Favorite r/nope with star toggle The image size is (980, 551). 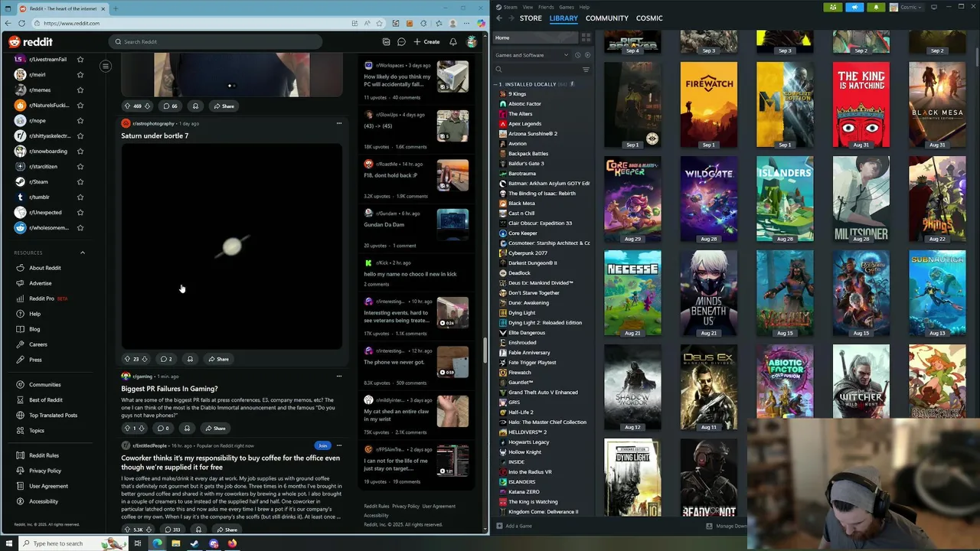point(80,120)
